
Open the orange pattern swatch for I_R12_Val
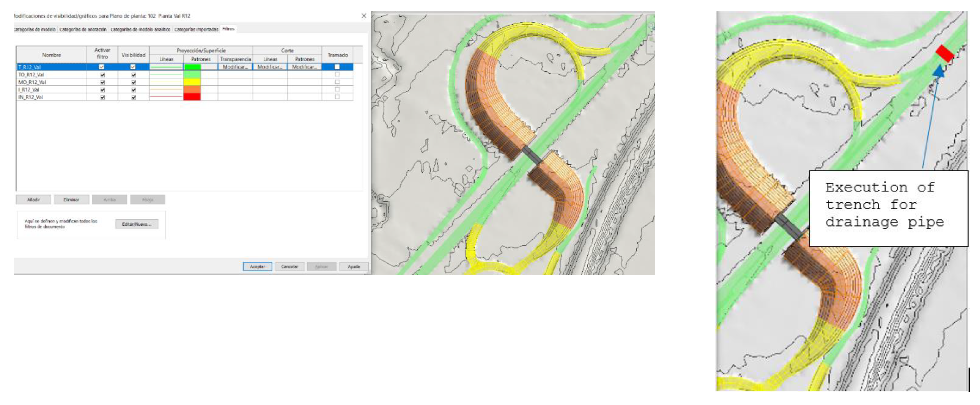tap(192, 90)
